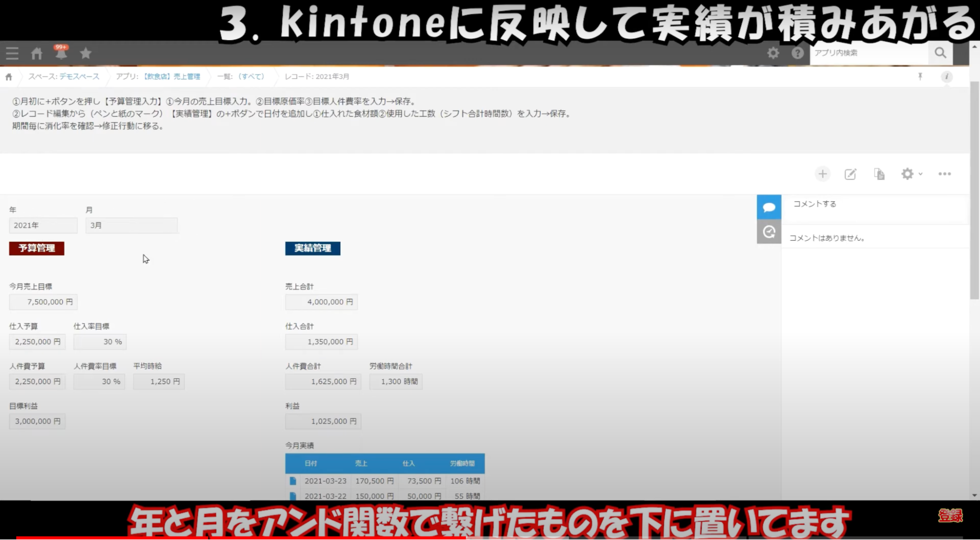Add a new record with plus icon
The width and height of the screenshot is (980, 540).
click(x=823, y=174)
